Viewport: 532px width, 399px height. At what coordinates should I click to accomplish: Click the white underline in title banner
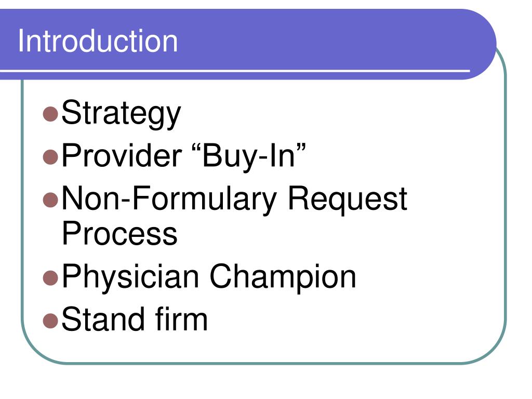pos(235,71)
